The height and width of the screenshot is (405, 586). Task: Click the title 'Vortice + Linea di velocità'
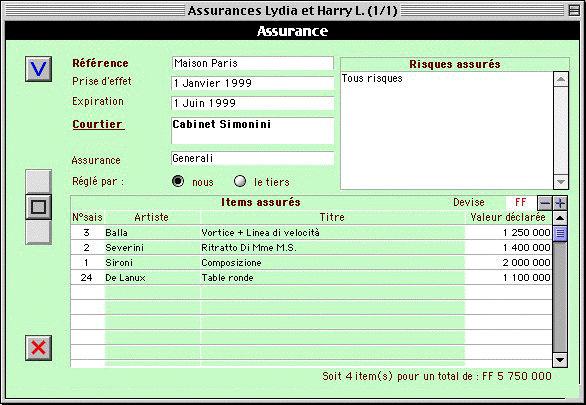[260, 233]
